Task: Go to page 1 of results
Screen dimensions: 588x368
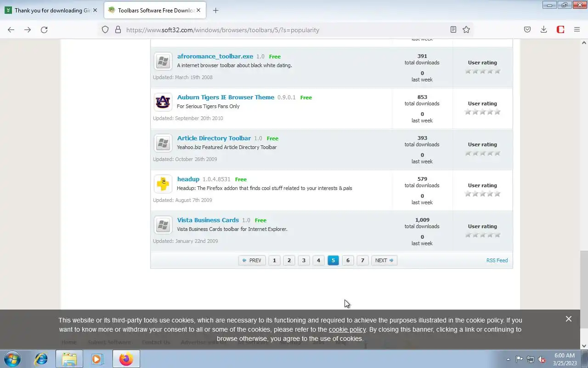Action: (274, 260)
